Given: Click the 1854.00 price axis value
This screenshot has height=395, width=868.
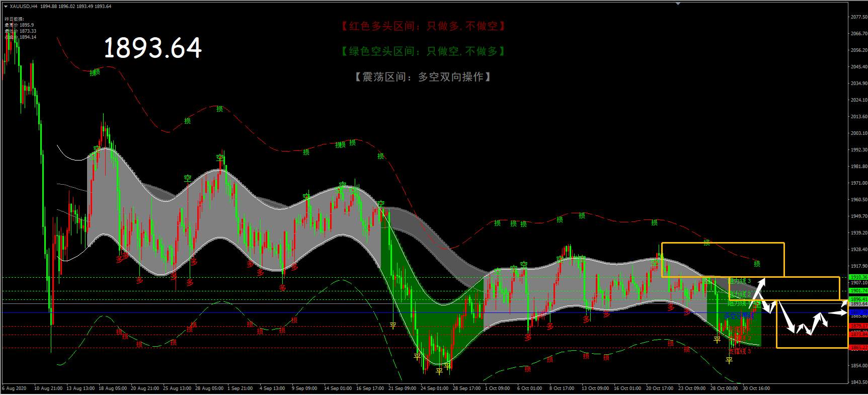Looking at the screenshot, I should 858,365.
